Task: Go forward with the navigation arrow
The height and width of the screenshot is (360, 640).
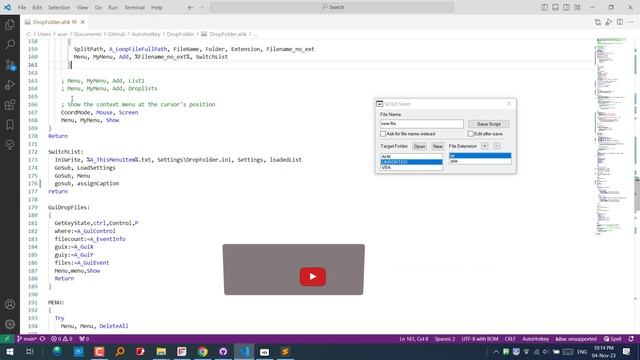Action: (202, 7)
